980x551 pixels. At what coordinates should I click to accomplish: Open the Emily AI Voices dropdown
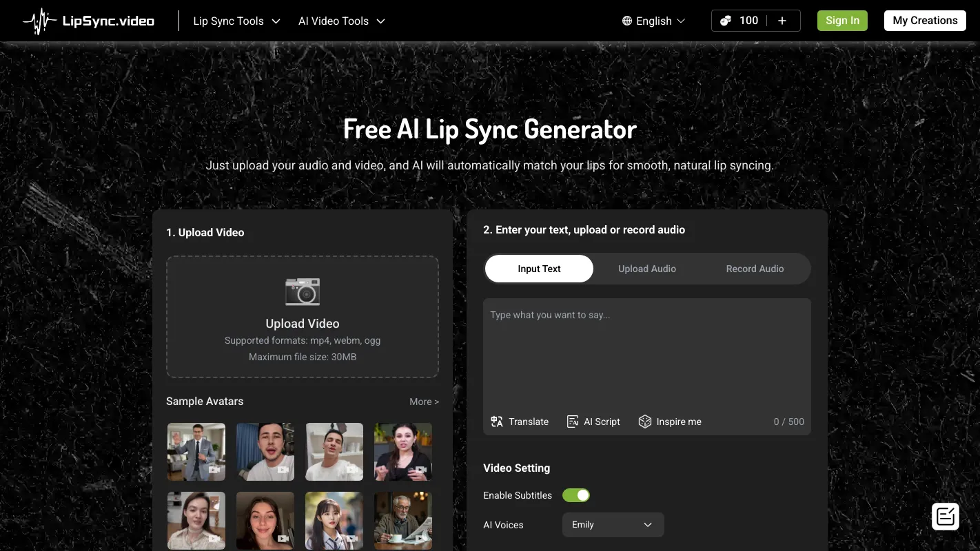point(612,524)
